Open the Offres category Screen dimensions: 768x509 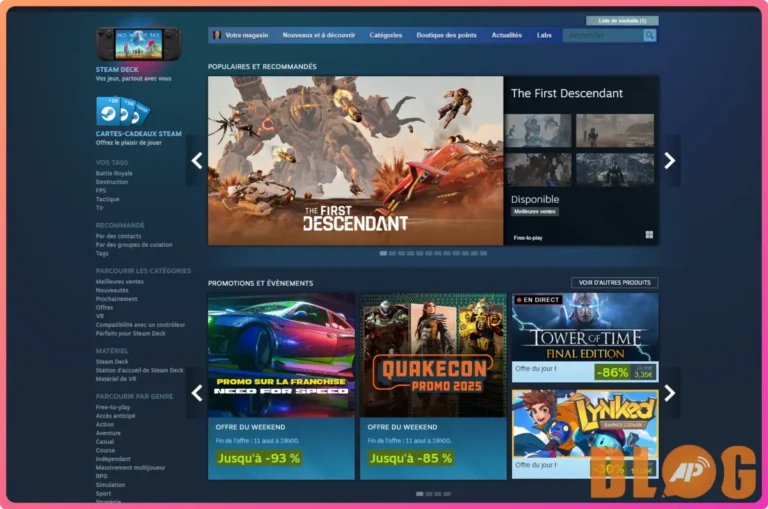pos(104,308)
